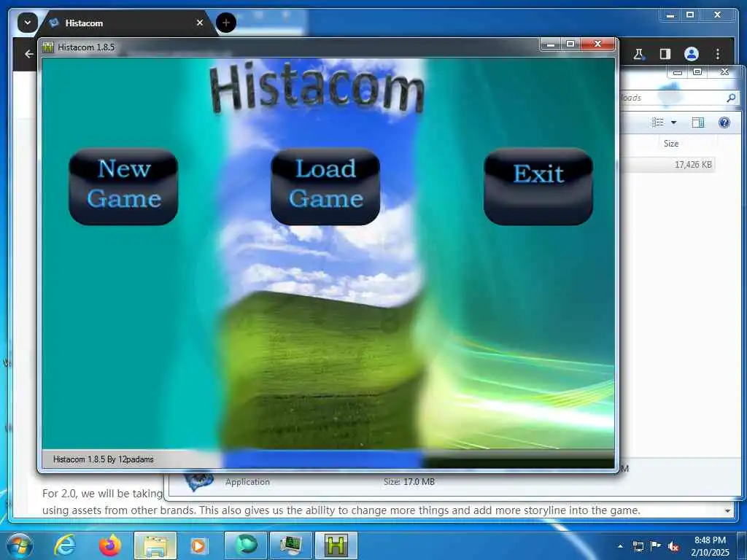This screenshot has width=747, height=560.
Task: Open Windows Media Player on the taskbar
Action: pos(198,545)
